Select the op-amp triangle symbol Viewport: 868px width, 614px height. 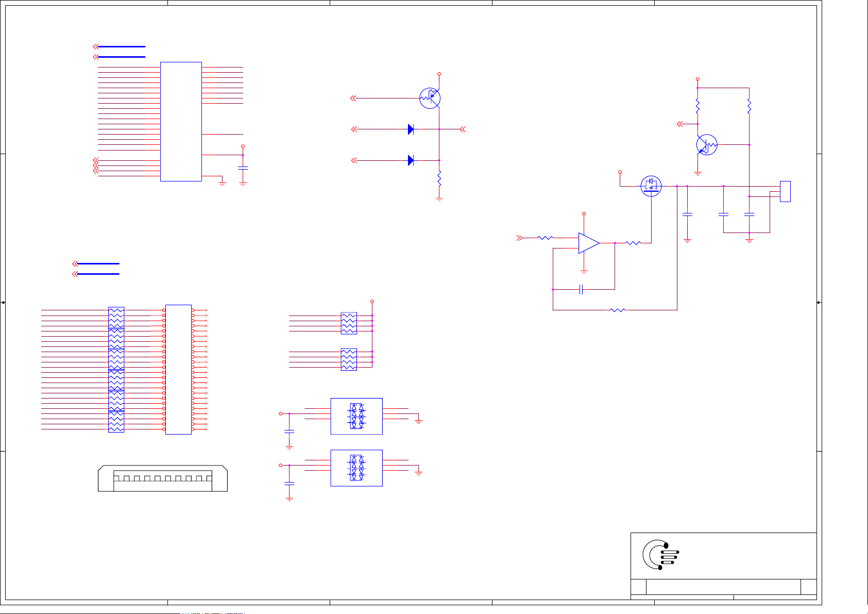coord(589,243)
